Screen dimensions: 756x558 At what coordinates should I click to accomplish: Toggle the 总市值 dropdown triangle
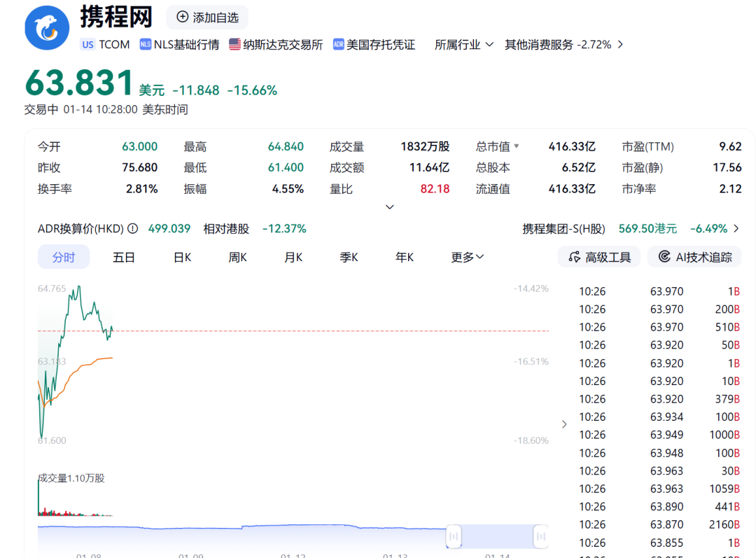[x=517, y=146]
